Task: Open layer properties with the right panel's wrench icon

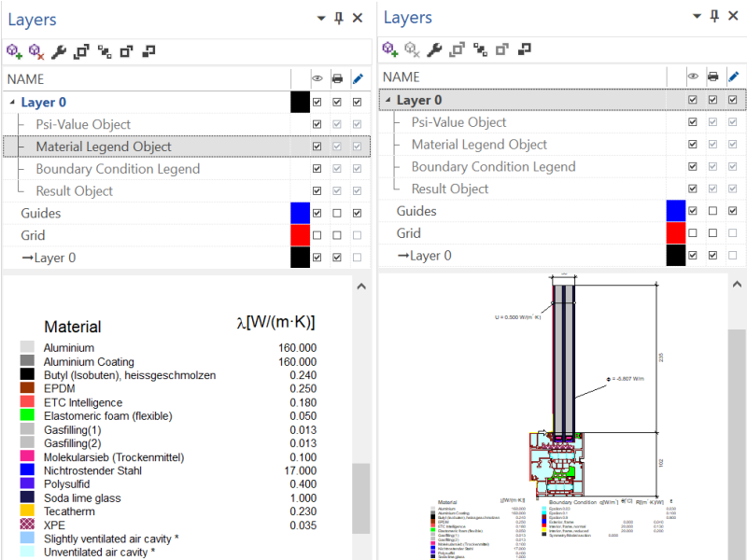Action: coord(434,49)
